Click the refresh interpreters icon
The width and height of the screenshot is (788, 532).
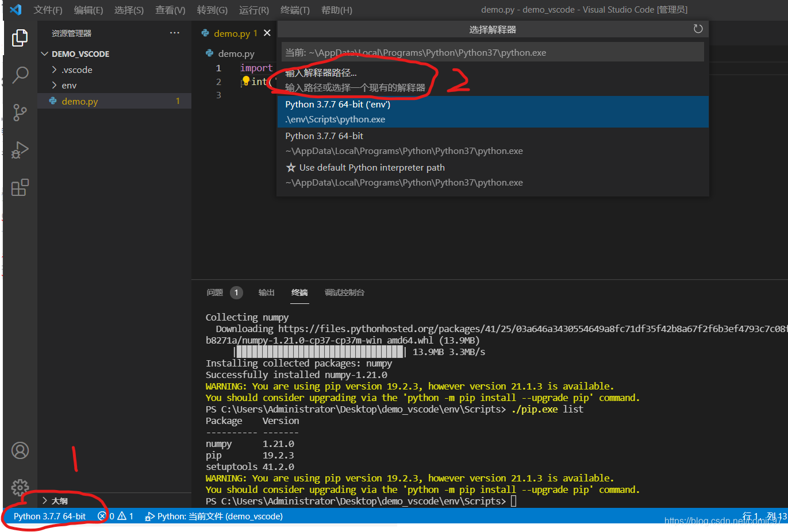(698, 29)
